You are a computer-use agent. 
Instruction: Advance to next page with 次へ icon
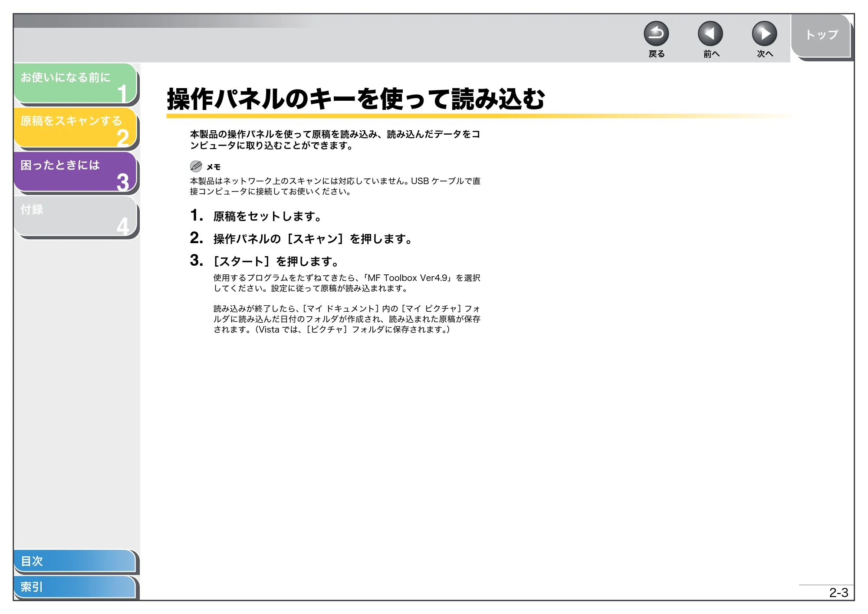[x=764, y=33]
